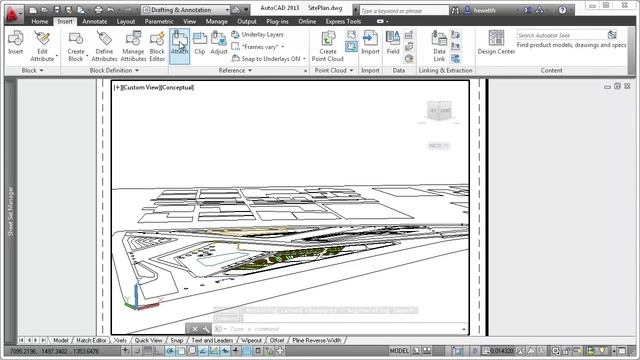Click the Conceptual visual style viewport label

pyautogui.click(x=177, y=87)
